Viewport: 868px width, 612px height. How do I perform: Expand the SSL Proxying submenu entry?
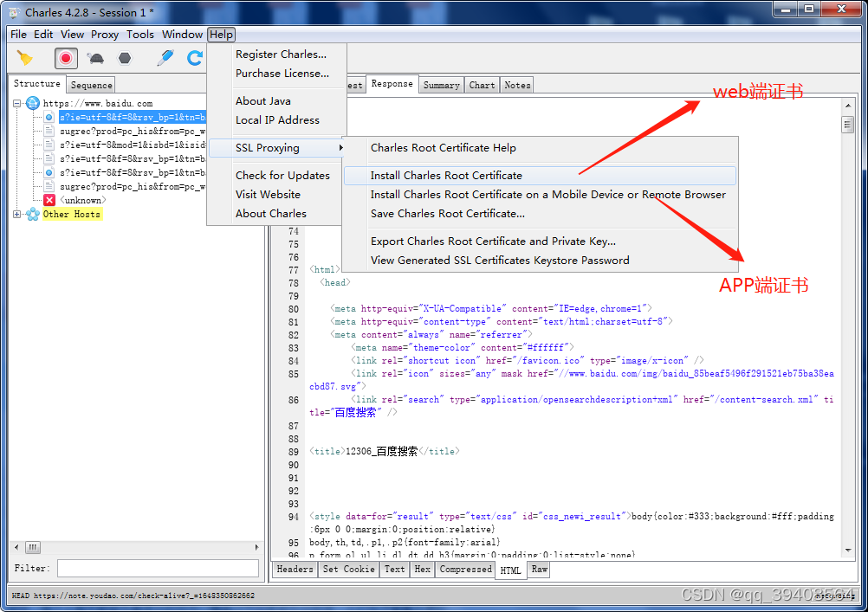point(277,148)
